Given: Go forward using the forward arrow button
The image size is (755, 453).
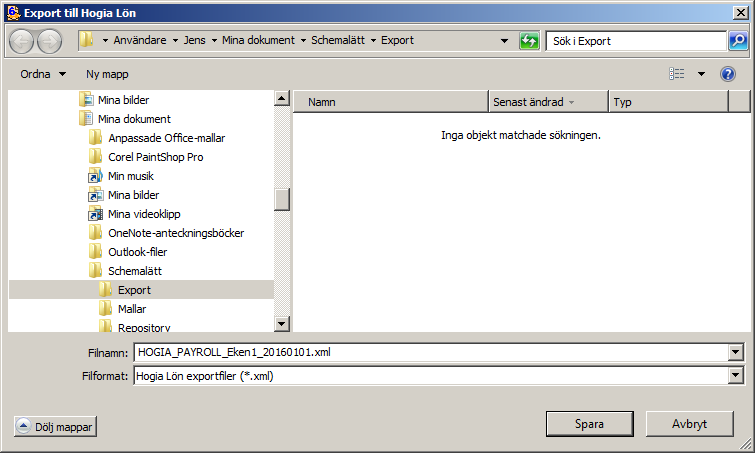Looking at the screenshot, I should [x=50, y=41].
